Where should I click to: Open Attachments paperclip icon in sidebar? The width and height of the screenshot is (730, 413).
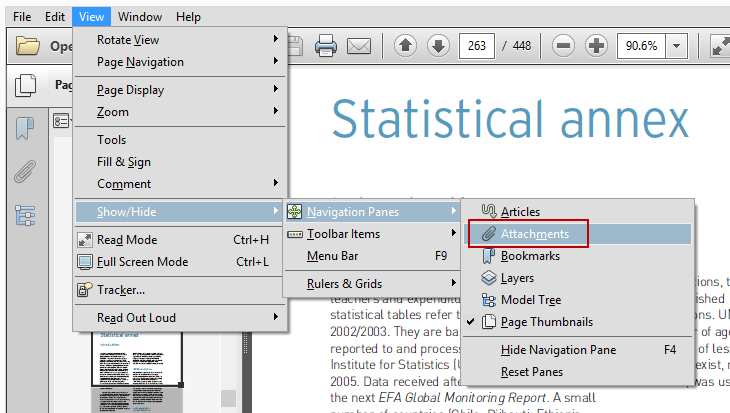pos(25,171)
